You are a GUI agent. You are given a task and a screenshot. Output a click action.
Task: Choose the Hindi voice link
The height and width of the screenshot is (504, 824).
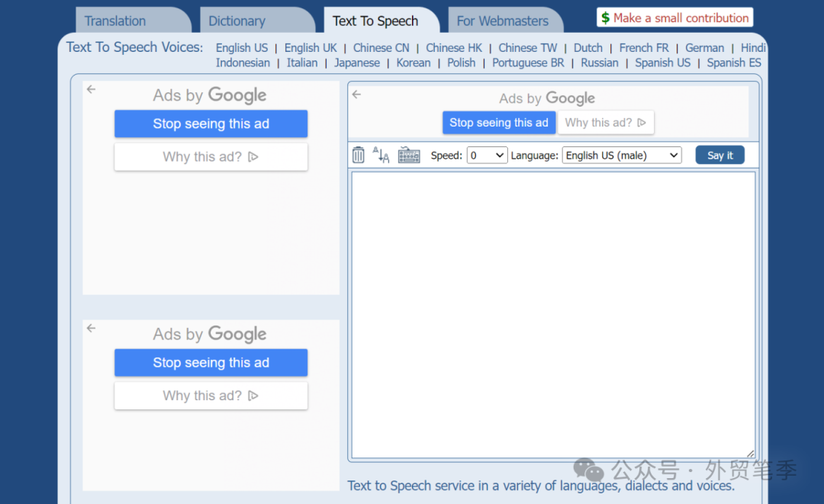click(753, 48)
